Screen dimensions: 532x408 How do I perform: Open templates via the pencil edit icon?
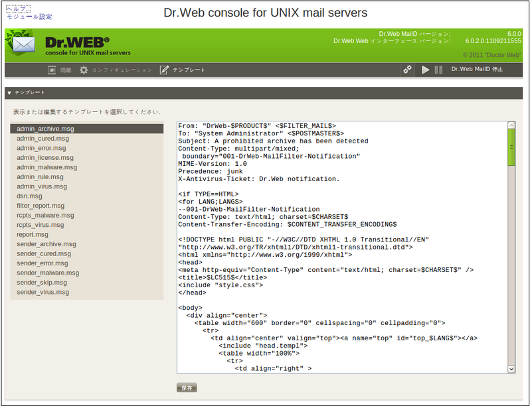point(164,70)
